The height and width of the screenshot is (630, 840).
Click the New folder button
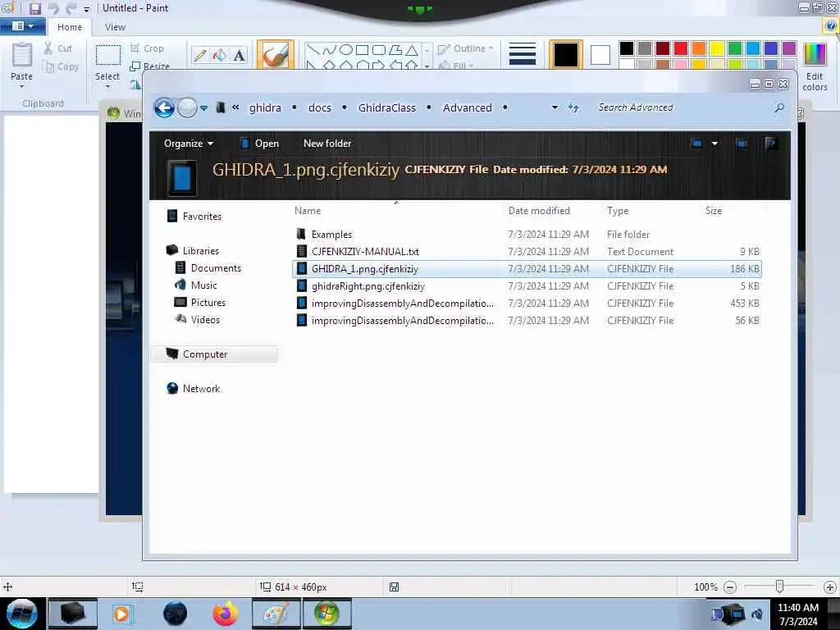tap(327, 144)
